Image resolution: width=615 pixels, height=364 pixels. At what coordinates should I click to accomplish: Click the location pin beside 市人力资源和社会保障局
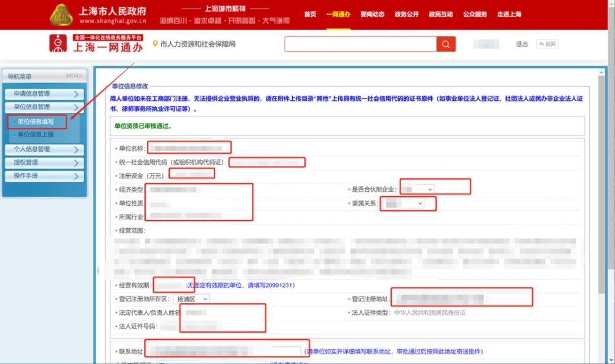(155, 44)
